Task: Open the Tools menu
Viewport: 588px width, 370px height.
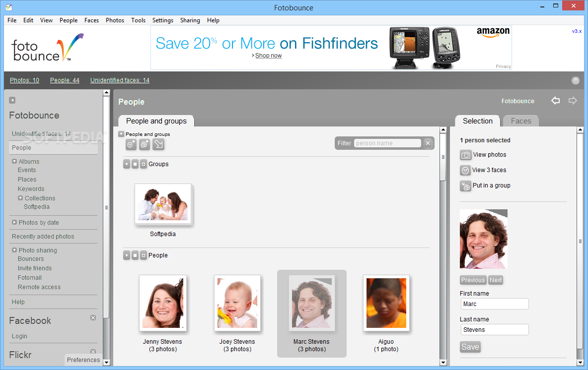Action: click(139, 20)
